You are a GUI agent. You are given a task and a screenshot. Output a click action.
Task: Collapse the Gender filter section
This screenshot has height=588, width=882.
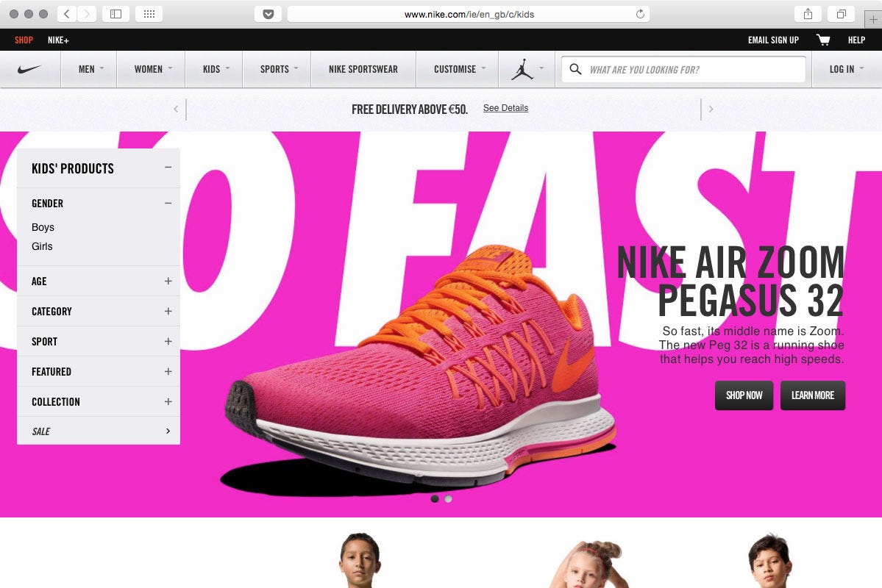[168, 203]
